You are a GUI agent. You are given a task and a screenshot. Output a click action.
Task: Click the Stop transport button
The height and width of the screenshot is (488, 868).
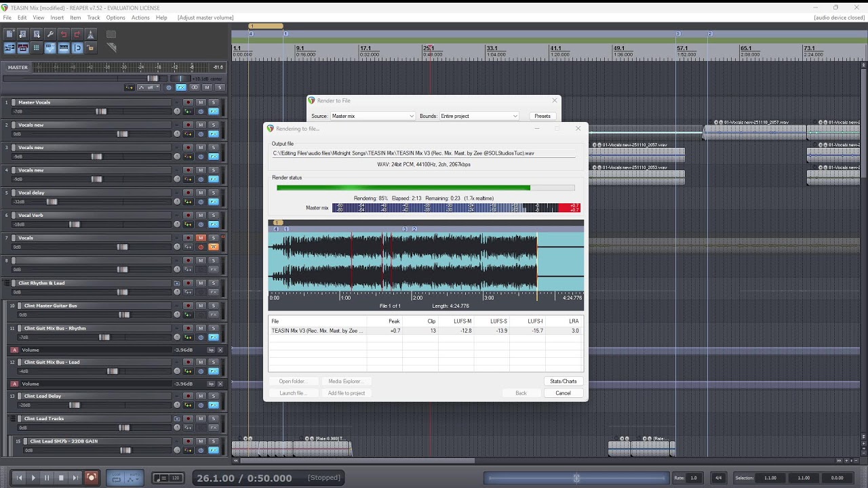(61, 478)
